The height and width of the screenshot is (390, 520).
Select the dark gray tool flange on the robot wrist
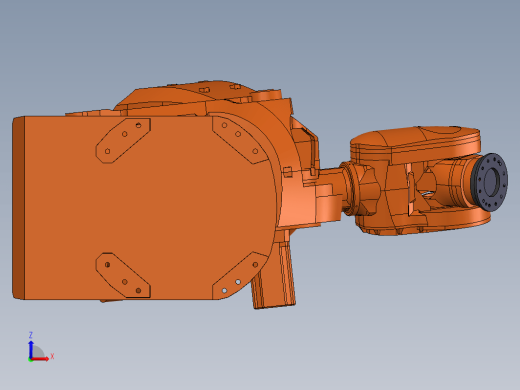[489, 182]
